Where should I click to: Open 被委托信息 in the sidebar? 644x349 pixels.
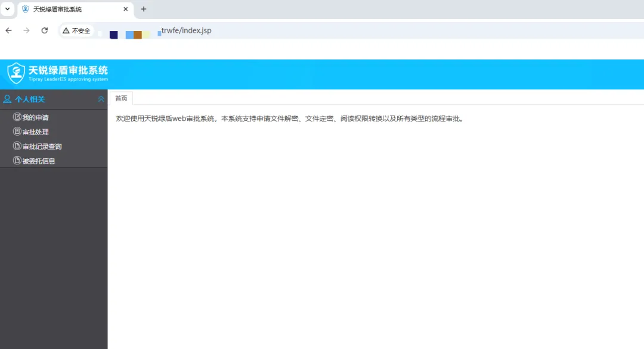pyautogui.click(x=39, y=161)
